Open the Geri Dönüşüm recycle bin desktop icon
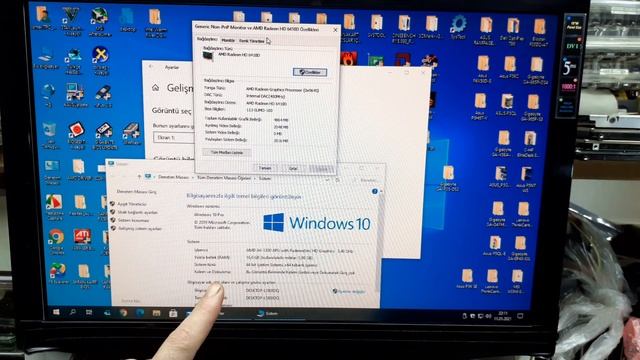 click(x=50, y=135)
